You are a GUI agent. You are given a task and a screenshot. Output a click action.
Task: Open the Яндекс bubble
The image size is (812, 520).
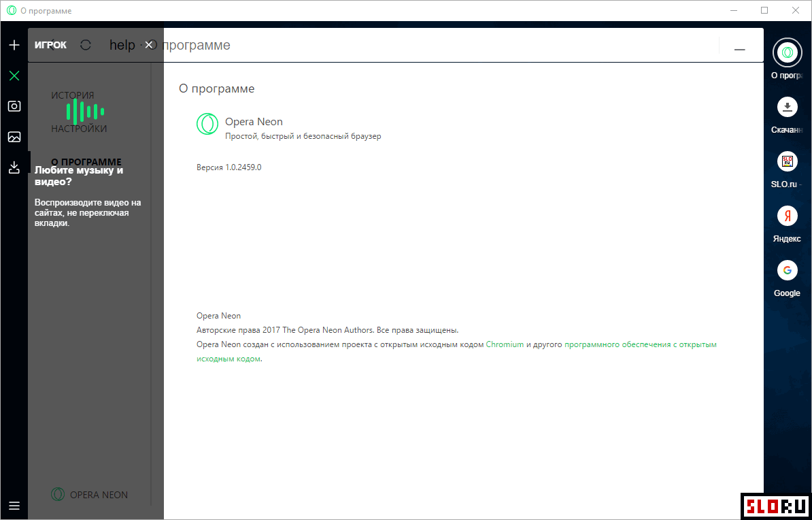tap(787, 216)
